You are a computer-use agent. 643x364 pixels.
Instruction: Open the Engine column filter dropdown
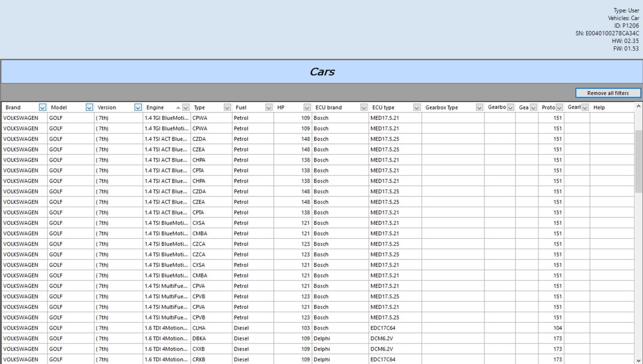tap(185, 108)
